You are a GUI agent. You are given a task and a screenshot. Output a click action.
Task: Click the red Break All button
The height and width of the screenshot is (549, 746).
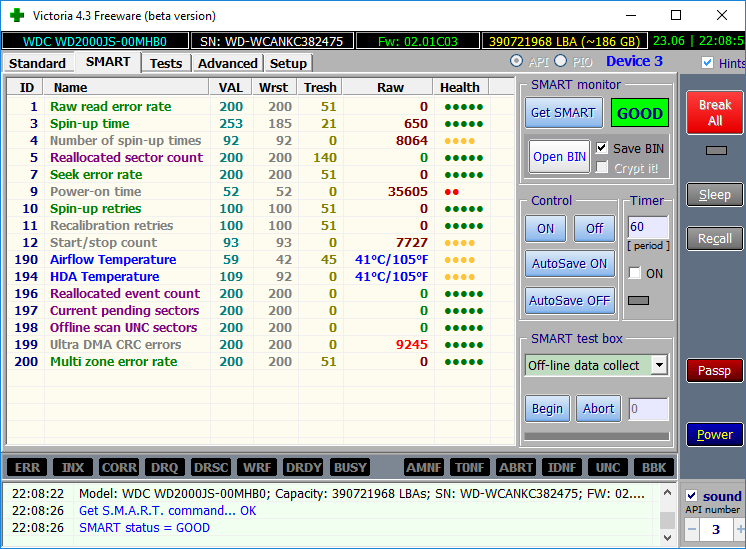(x=715, y=112)
